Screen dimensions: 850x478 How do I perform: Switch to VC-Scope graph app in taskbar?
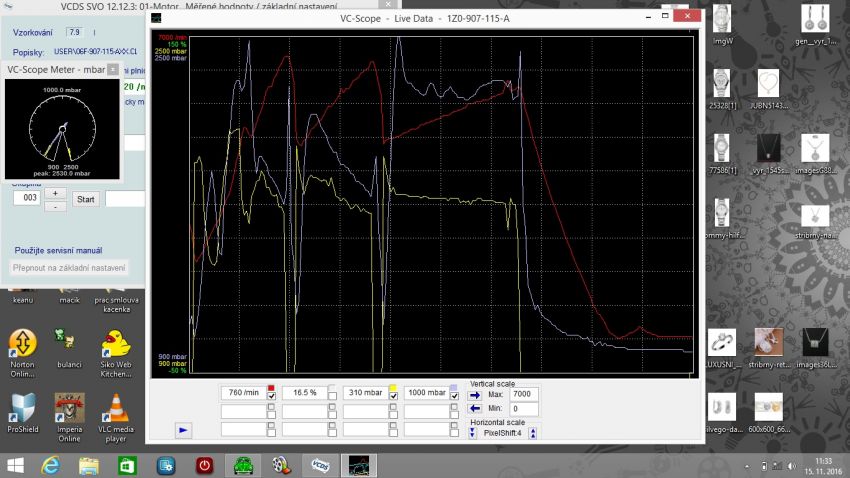click(358, 466)
